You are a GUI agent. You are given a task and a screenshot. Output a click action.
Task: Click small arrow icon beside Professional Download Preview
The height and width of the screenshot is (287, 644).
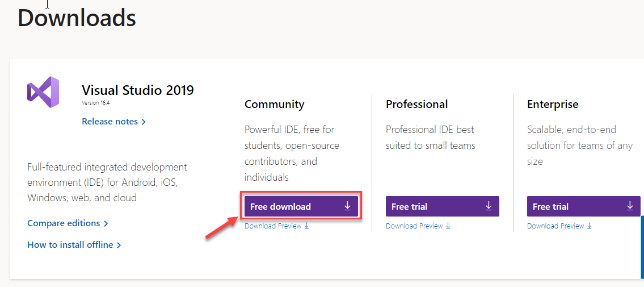[448, 226]
